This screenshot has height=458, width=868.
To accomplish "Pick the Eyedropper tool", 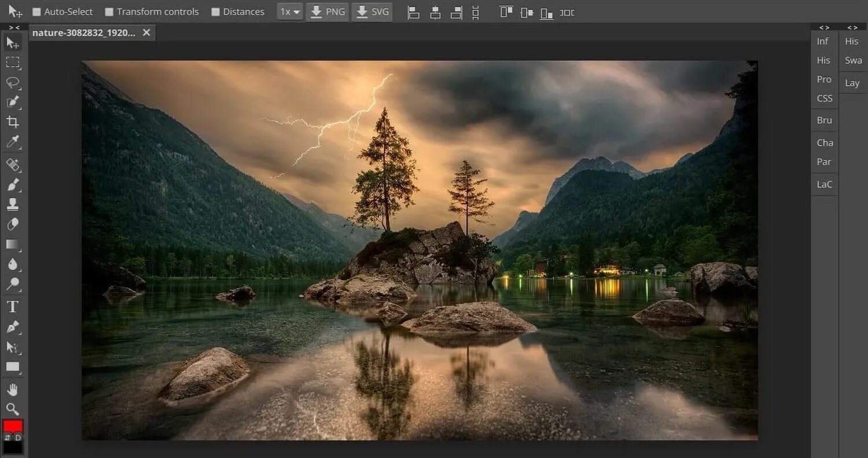I will coord(13,142).
